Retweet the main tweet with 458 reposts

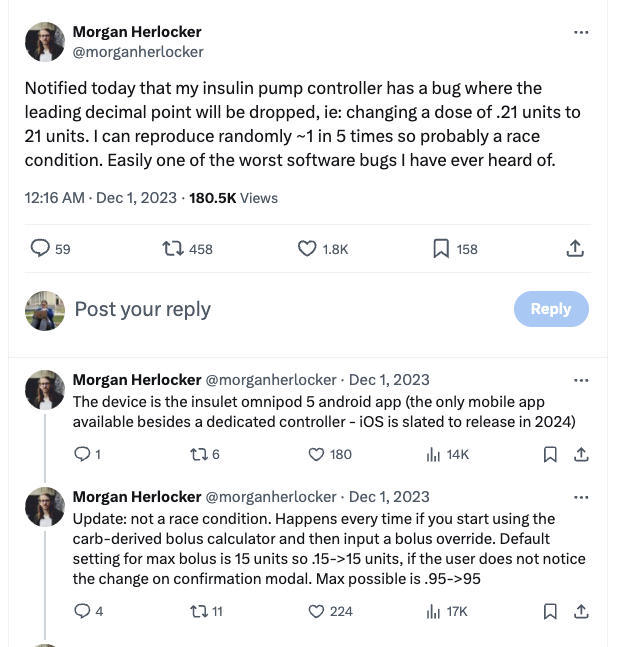[x=173, y=249]
